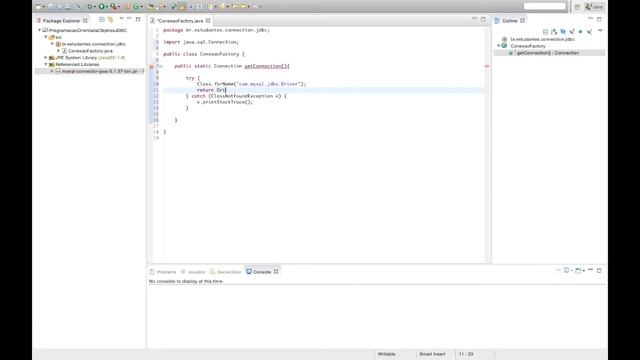Click the Quick Access search field
This screenshot has width=640, height=360.
[544, 6]
